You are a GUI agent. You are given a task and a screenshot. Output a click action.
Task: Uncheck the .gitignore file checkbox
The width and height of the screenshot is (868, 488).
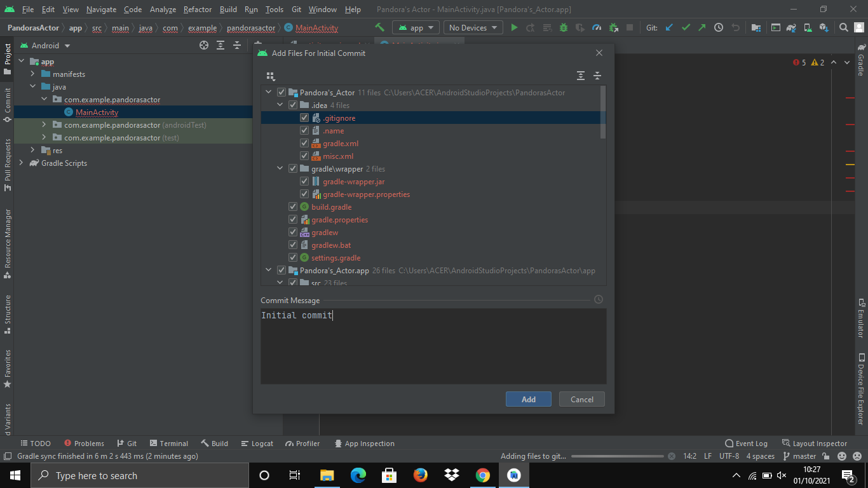304,117
